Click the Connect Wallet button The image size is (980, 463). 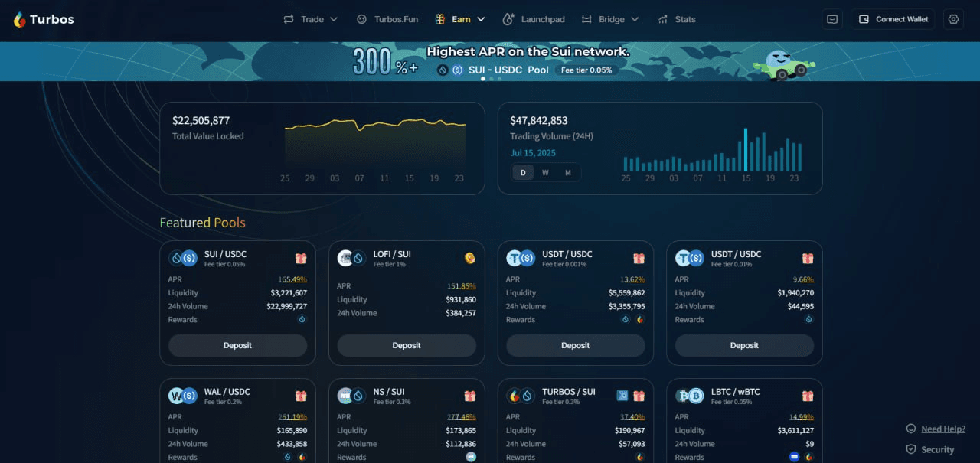tap(893, 19)
